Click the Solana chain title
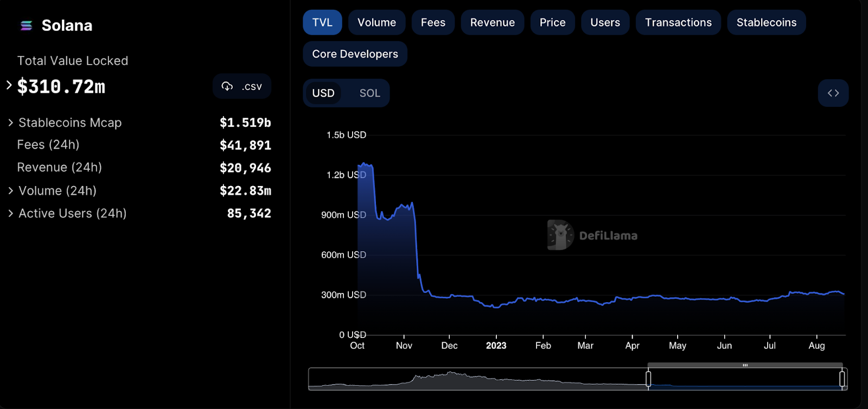 pyautogui.click(x=67, y=25)
